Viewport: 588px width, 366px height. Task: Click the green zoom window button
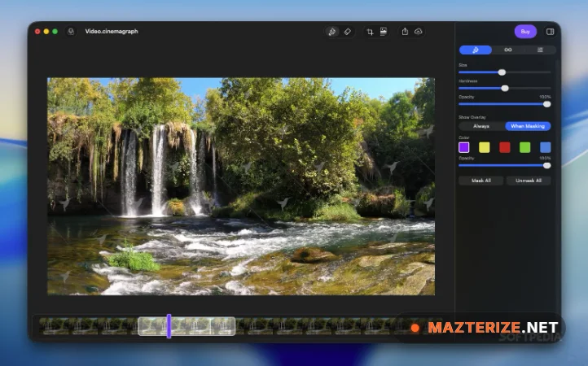point(55,32)
